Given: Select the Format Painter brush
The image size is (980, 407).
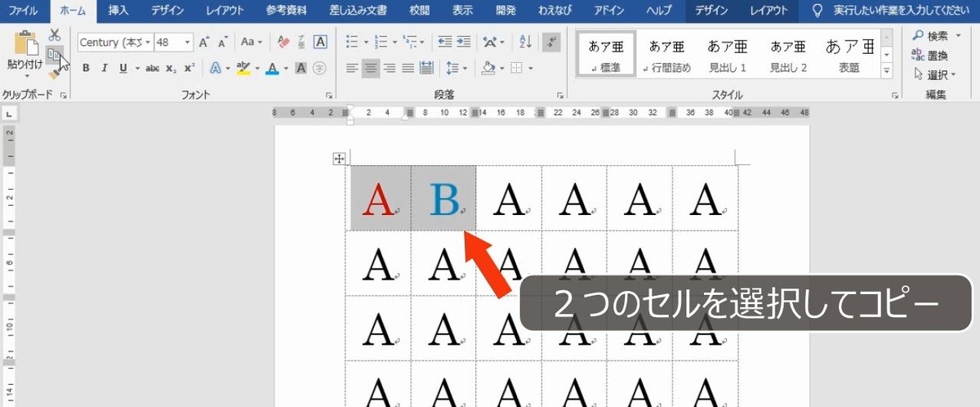Looking at the screenshot, I should (x=54, y=74).
